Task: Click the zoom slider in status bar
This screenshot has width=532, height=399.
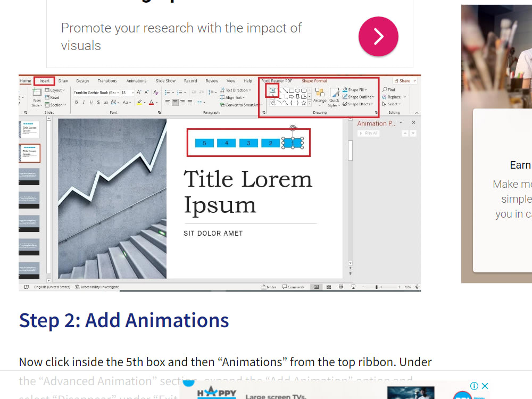Action: point(381,287)
